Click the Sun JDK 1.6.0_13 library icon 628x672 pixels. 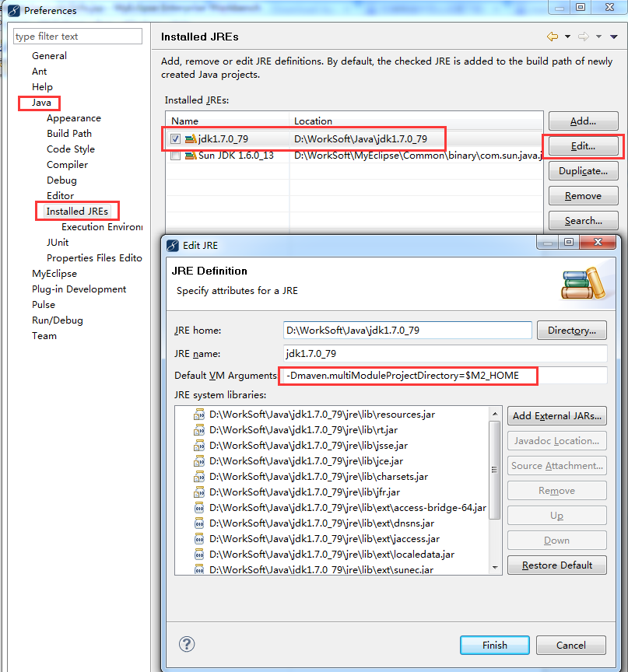tap(191, 155)
